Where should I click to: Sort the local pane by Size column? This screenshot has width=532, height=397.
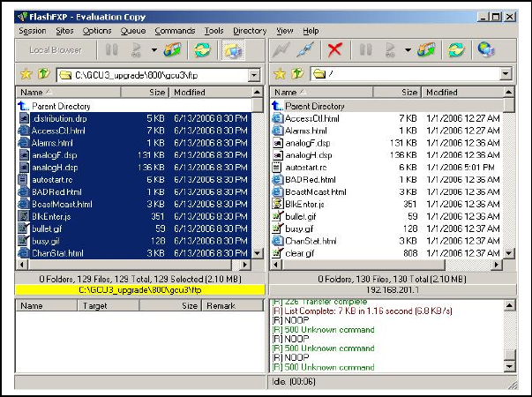click(x=145, y=93)
